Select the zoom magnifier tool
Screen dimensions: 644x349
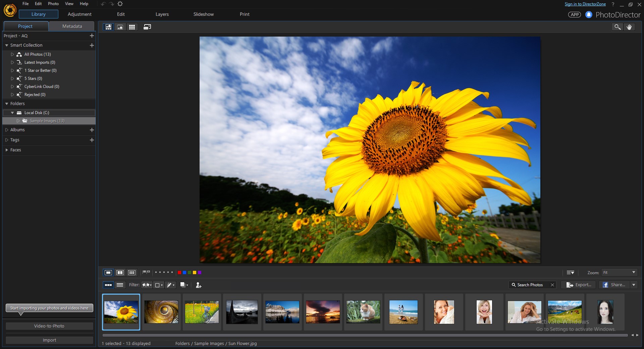617,27
